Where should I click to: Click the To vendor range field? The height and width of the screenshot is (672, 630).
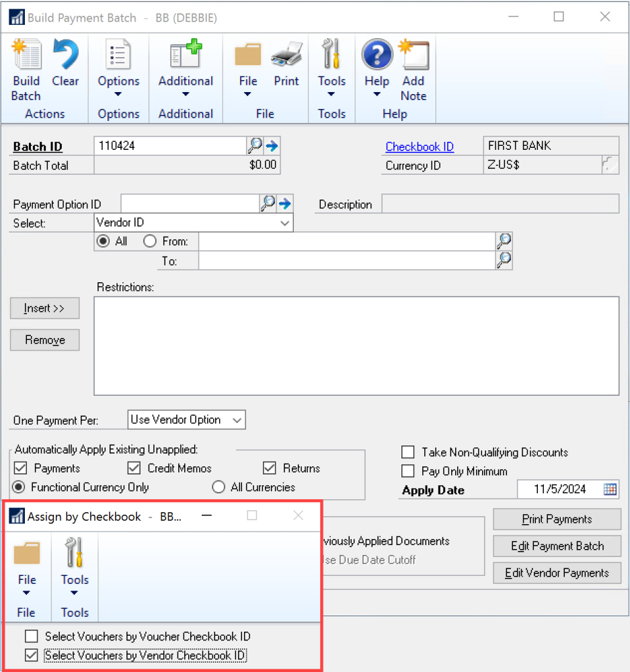[x=347, y=261]
